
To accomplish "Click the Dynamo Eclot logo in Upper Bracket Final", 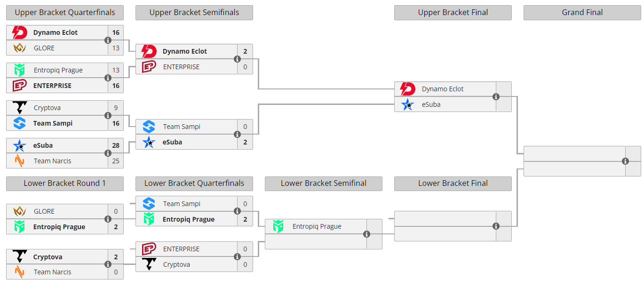I will [407, 89].
